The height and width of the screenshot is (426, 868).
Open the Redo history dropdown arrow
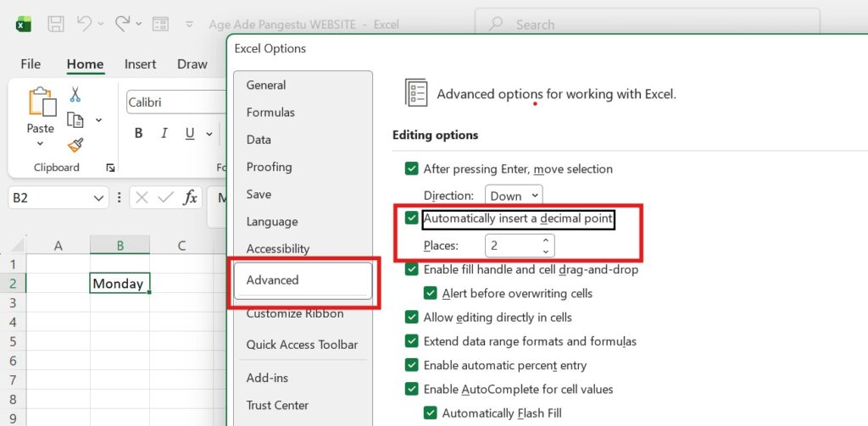[138, 24]
